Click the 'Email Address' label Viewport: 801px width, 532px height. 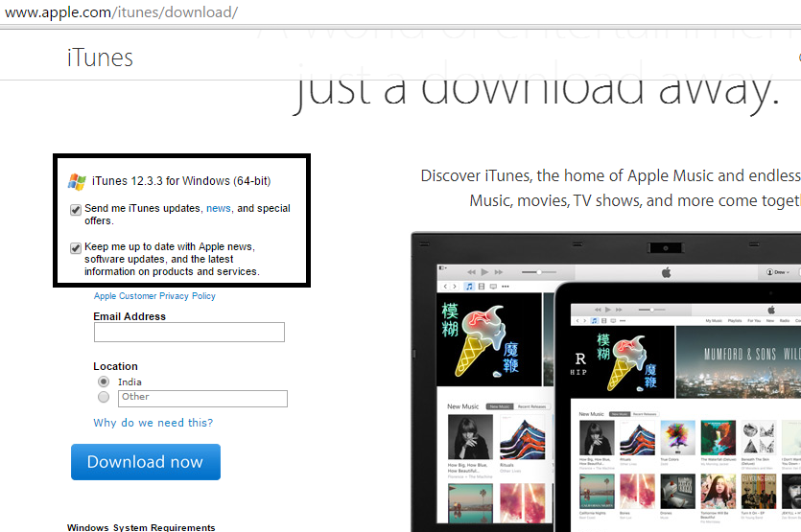pyautogui.click(x=130, y=316)
